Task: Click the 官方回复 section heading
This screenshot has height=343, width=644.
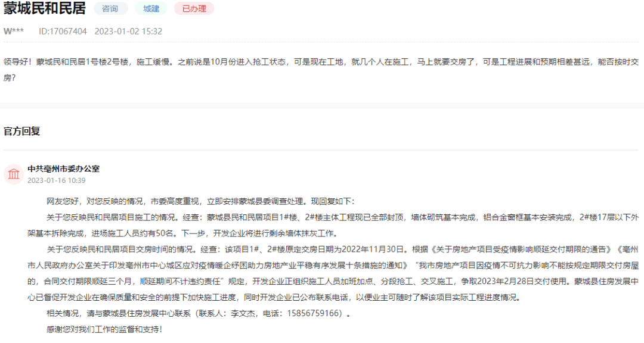Action: pos(22,131)
